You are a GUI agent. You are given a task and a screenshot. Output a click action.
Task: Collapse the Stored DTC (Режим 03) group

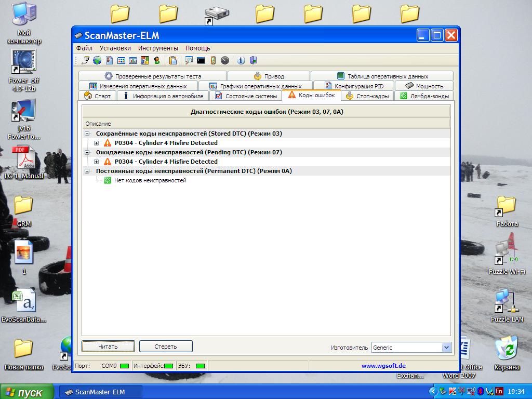(87, 134)
